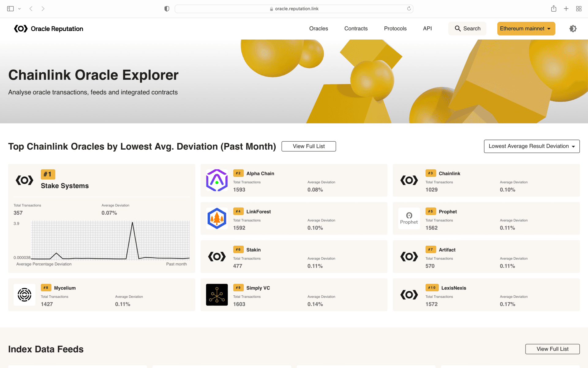Click the Chainlink oracle logo icon
This screenshot has width=588, height=368.
409,180
